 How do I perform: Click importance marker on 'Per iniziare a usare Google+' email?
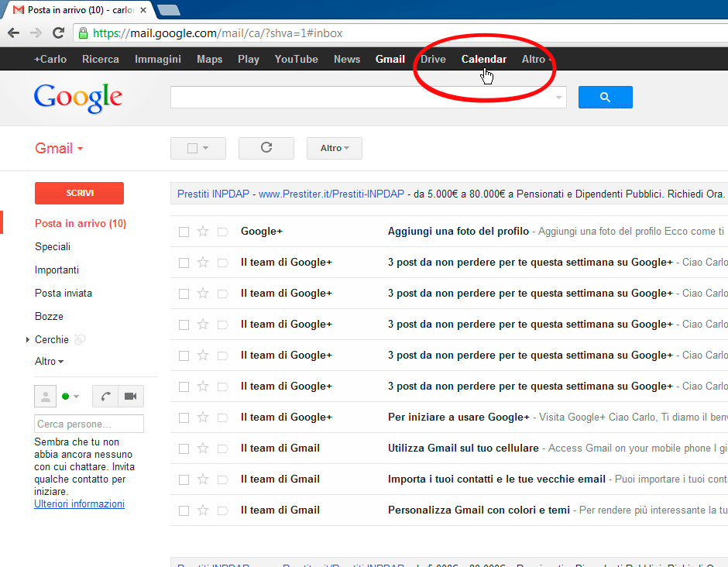[x=223, y=418]
